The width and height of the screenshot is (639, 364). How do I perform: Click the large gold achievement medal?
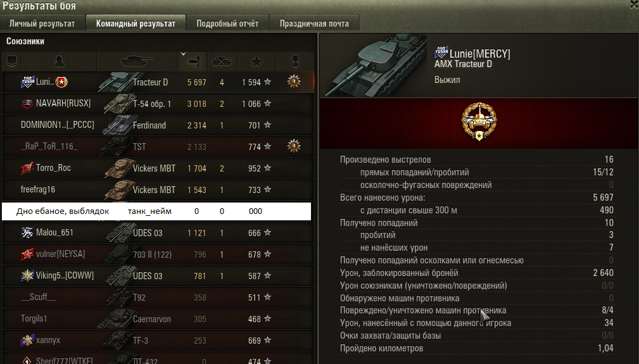click(479, 122)
